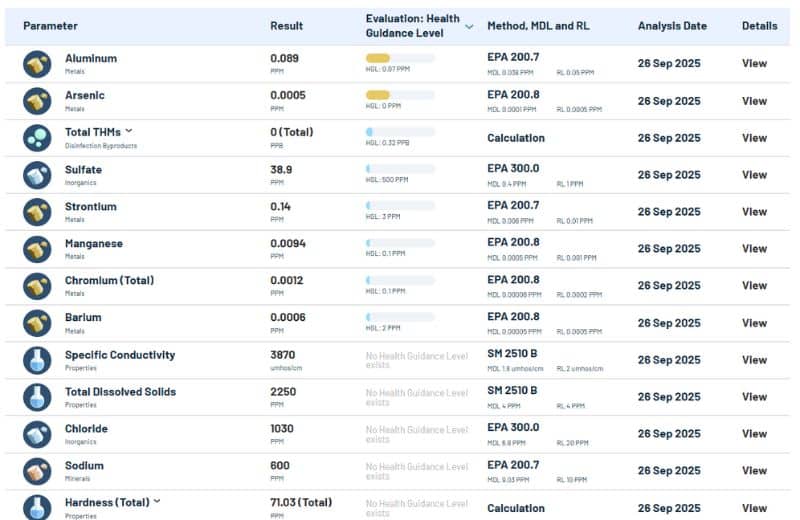Click the Sulfate inorganics icon

click(x=37, y=175)
